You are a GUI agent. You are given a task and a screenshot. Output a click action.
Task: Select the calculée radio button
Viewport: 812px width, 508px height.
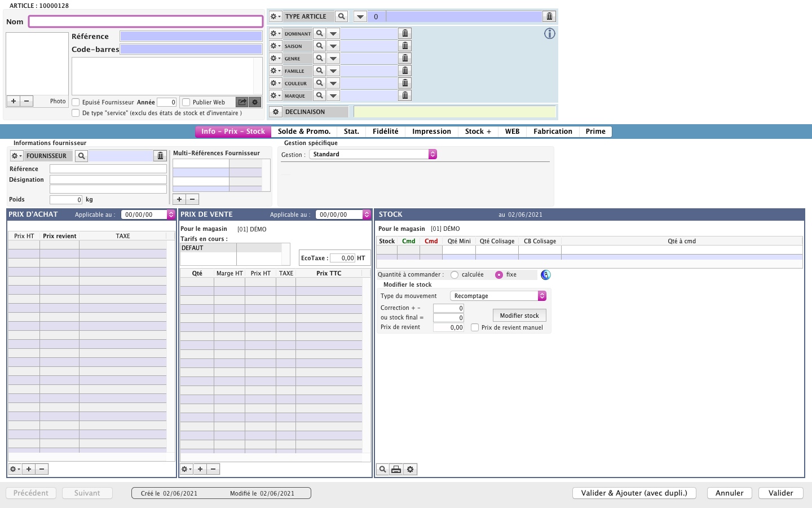pyautogui.click(x=454, y=275)
